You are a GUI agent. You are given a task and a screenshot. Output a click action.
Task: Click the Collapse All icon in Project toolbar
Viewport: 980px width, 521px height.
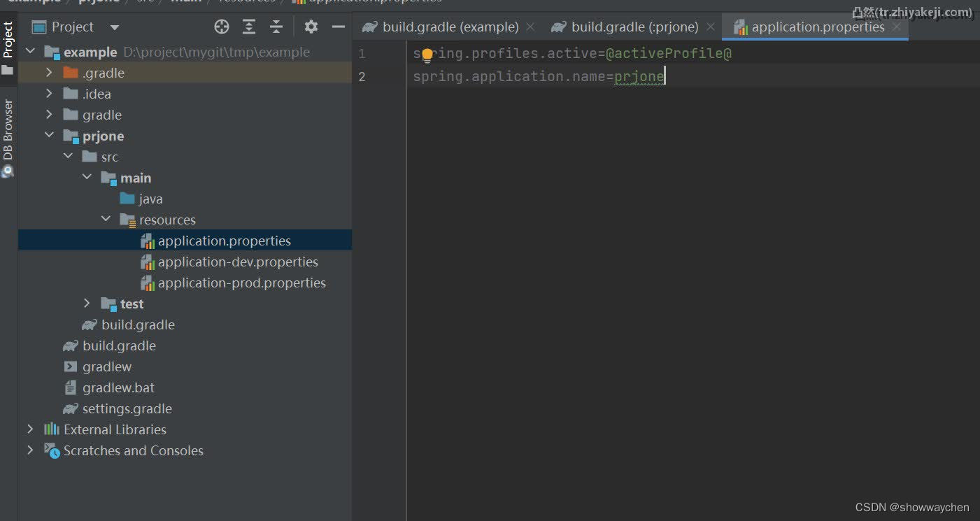276,27
